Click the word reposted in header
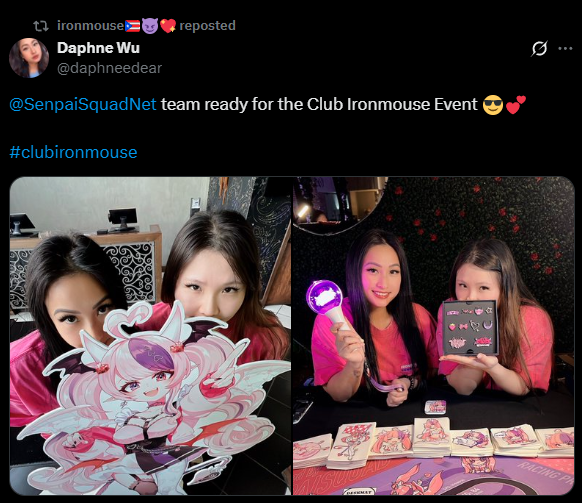Viewport: 582px width, 503px height. click(207, 26)
